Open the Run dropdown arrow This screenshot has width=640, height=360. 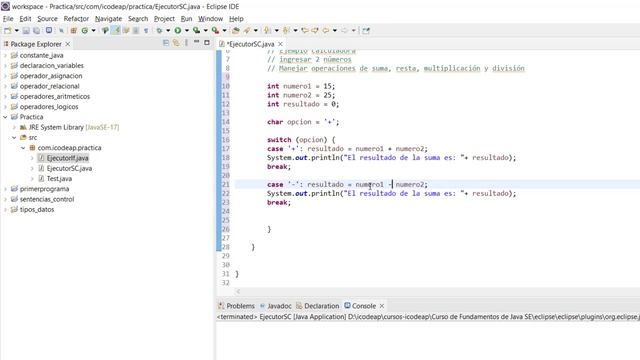(x=187, y=31)
